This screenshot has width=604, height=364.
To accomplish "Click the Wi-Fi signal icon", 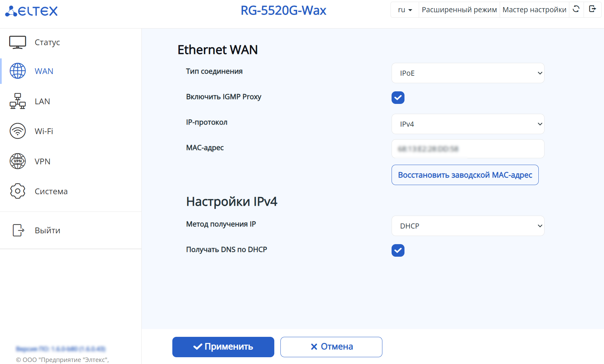I will pos(18,131).
